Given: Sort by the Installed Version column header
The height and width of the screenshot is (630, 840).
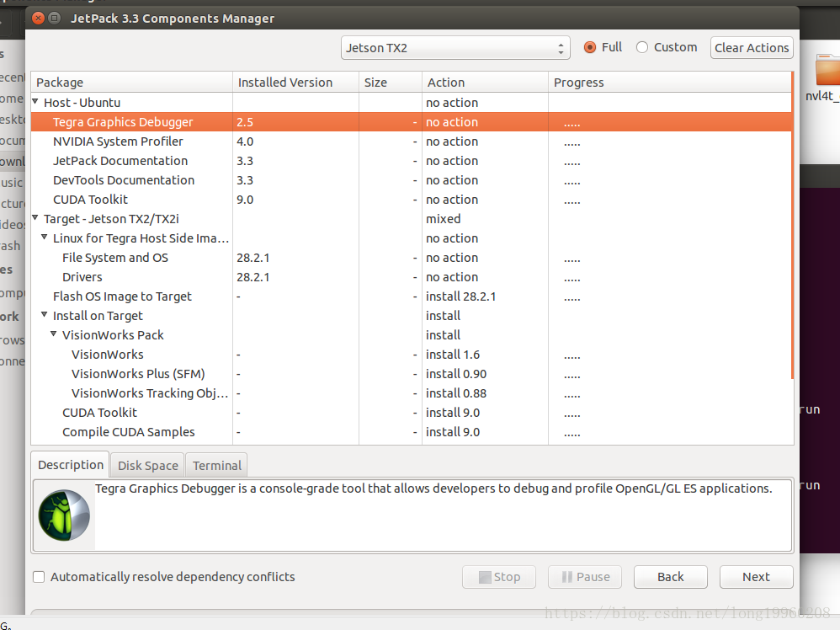Looking at the screenshot, I should pyautogui.click(x=295, y=82).
